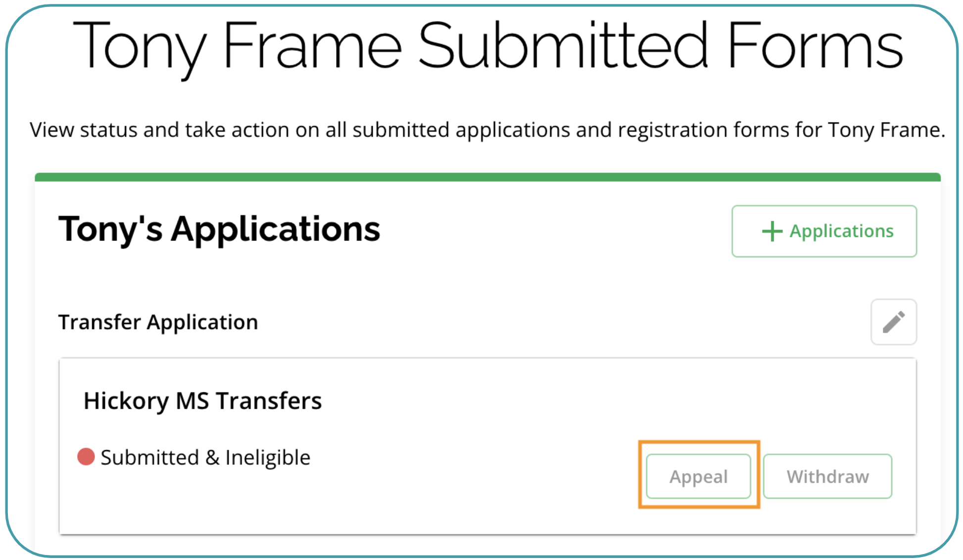Click the Transfer Application label
The height and width of the screenshot is (560, 963).
coord(158,322)
